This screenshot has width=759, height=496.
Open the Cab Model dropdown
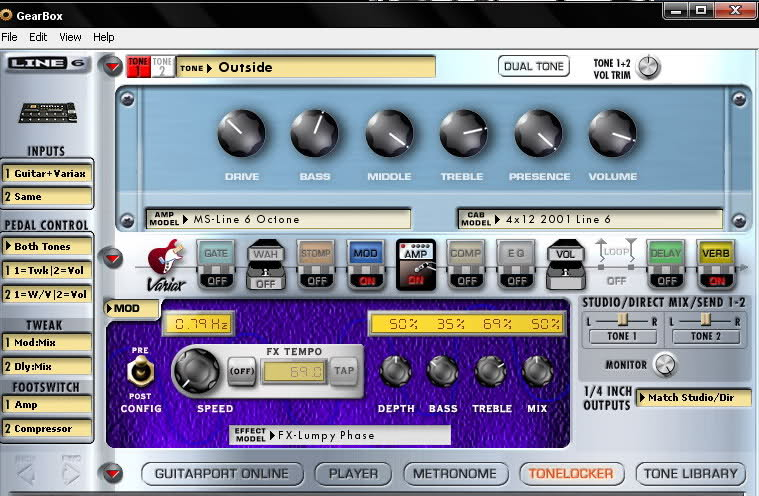[x=590, y=219]
